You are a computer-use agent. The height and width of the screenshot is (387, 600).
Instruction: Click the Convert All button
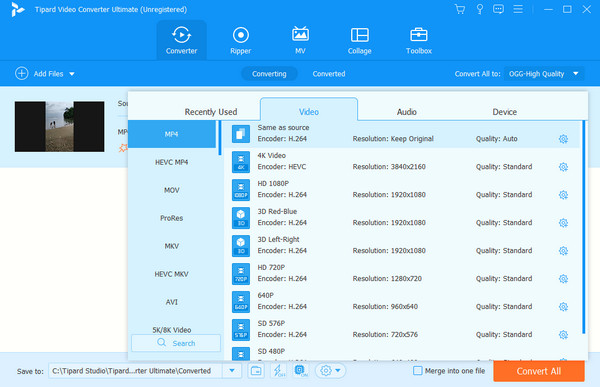[x=539, y=371]
